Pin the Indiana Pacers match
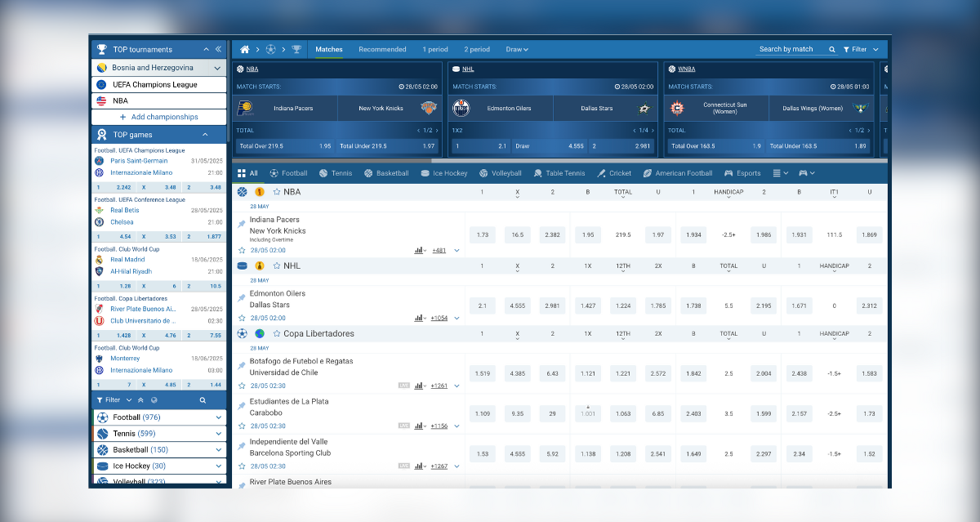 pos(242,224)
